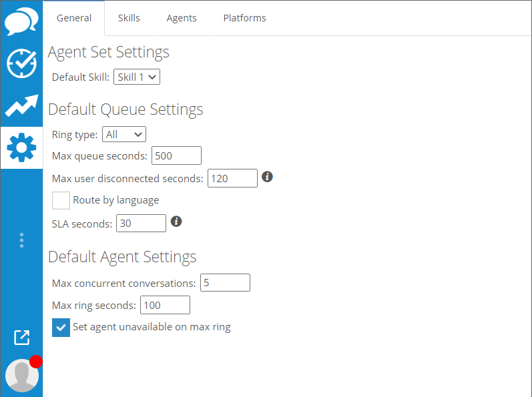Screen dimensions: 532x397
Task: Focus the SLA seconds input box
Action: pos(141,224)
